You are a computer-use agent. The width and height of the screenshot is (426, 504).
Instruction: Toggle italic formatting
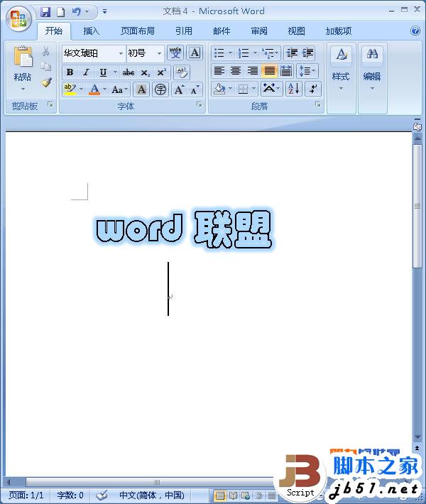86,72
